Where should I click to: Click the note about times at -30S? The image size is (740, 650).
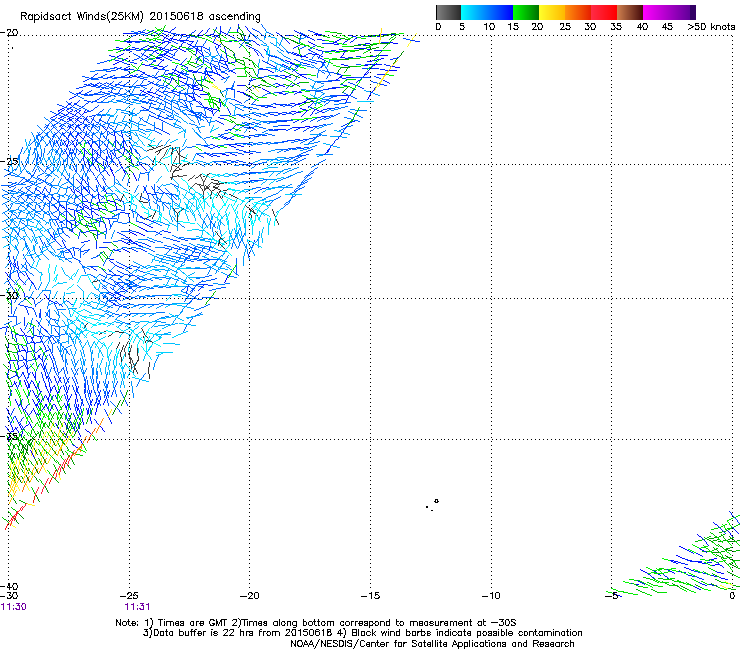point(375,623)
